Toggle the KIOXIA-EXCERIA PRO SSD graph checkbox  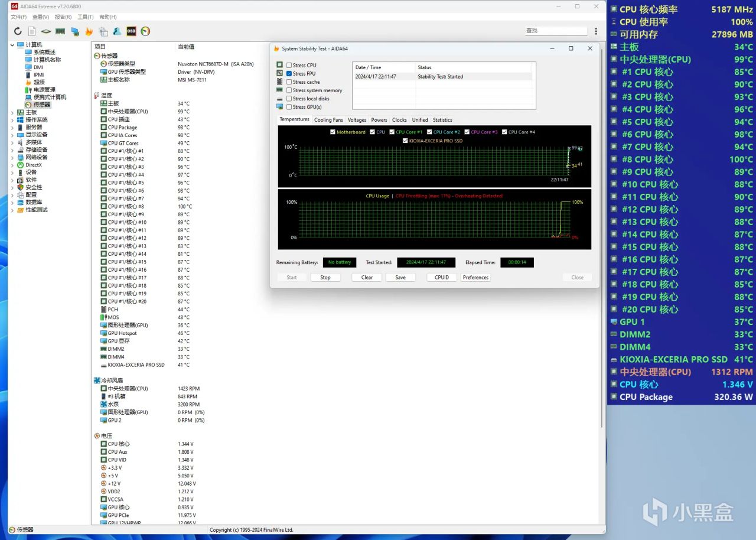pos(405,141)
